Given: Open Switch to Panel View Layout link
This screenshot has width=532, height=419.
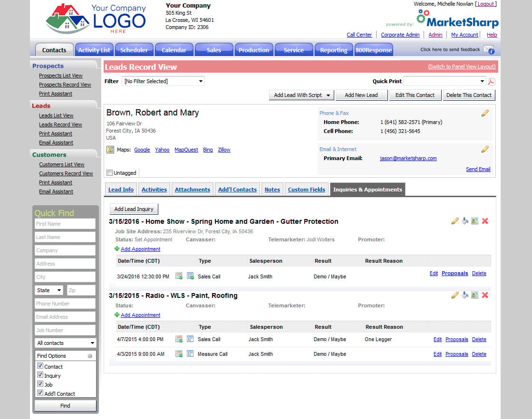Looking at the screenshot, I should [x=462, y=67].
